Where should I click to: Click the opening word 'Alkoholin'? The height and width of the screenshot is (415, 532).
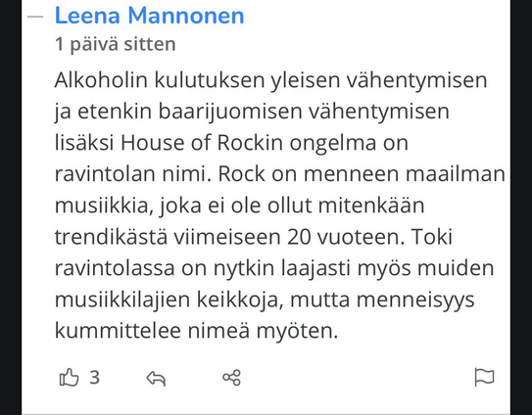coord(101,80)
